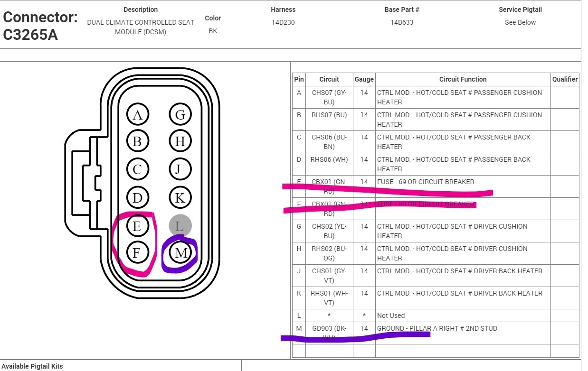Click the 'Color' header label

[213, 18]
